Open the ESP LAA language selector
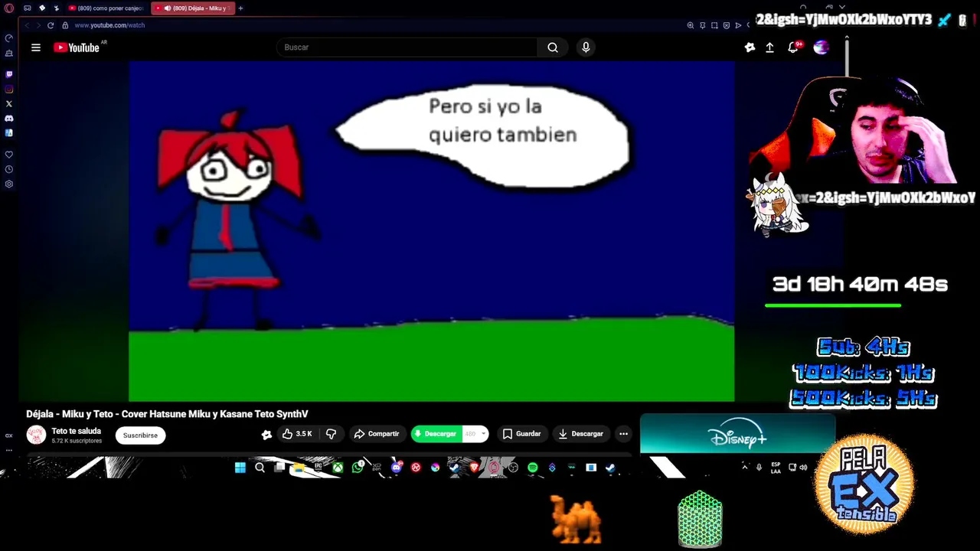This screenshot has width=980, height=551. point(776,467)
